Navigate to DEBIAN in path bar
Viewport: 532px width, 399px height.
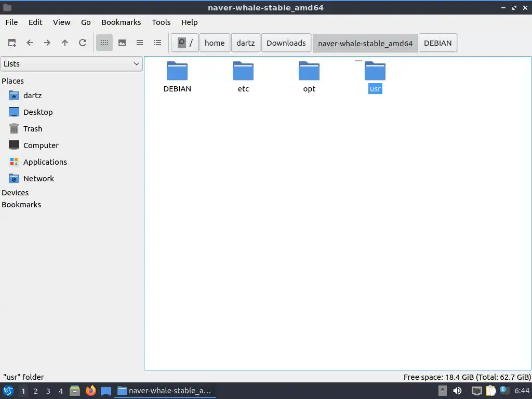[x=437, y=43]
